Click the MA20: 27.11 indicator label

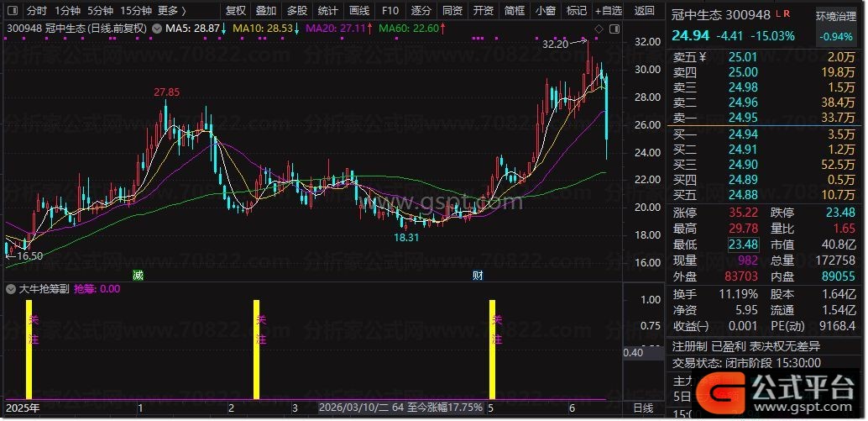[x=335, y=28]
